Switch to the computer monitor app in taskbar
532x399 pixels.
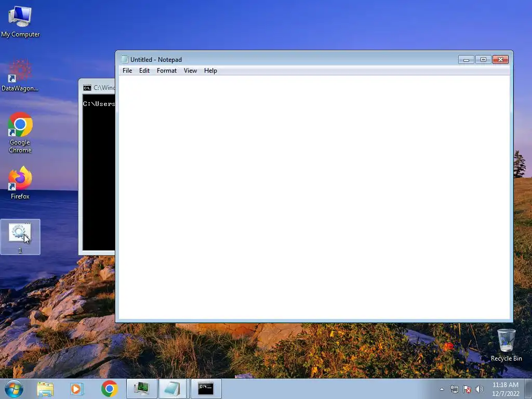pos(141,389)
